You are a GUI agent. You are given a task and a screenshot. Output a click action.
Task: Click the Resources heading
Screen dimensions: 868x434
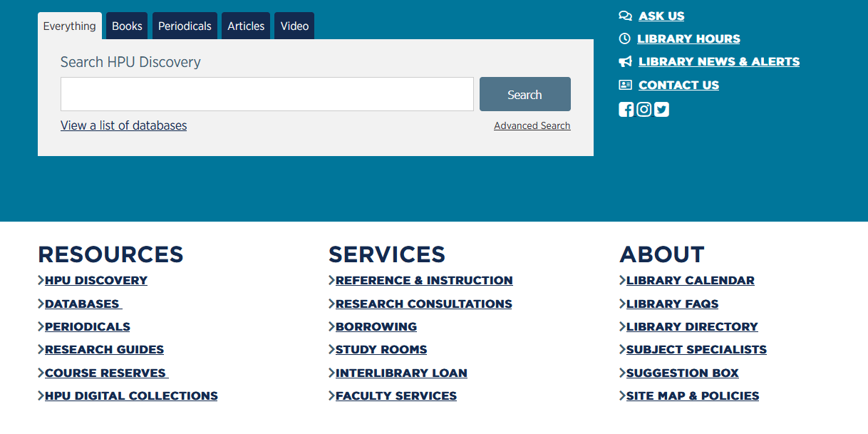[110, 254]
